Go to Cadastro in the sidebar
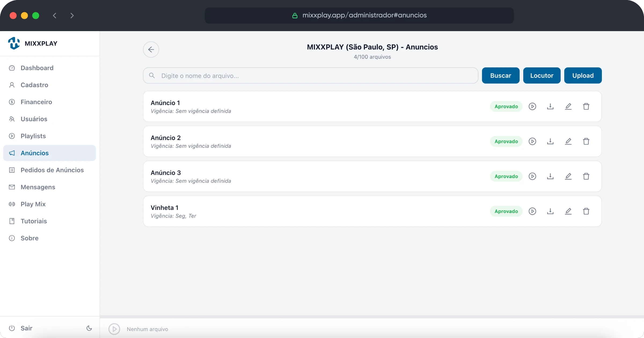The width and height of the screenshot is (644, 338). [x=50, y=85]
